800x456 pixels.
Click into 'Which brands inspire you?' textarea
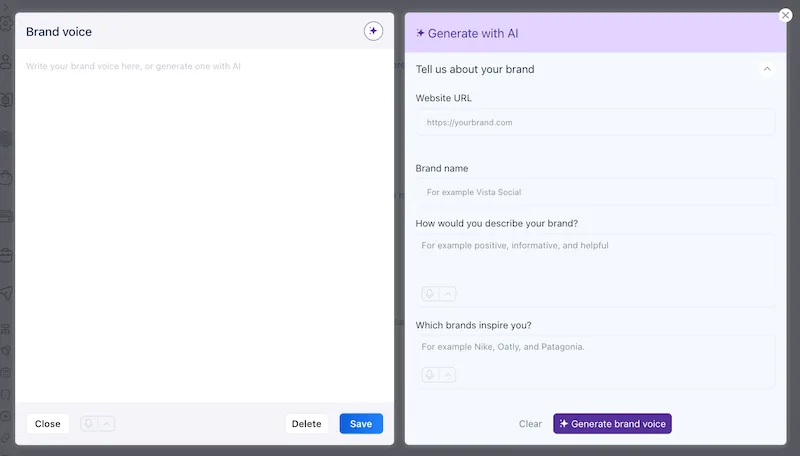click(595, 362)
